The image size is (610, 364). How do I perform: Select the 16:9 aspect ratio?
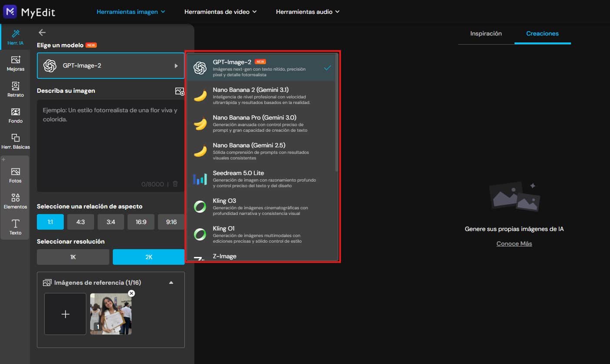(141, 222)
